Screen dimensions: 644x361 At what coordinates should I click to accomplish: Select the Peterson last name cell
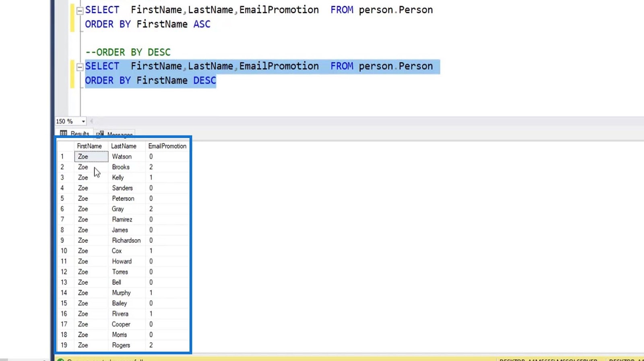tap(127, 198)
